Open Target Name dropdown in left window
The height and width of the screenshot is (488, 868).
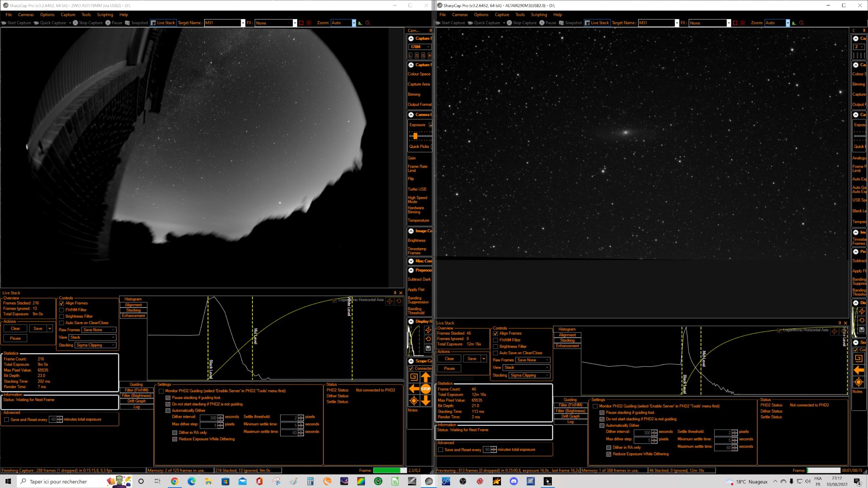(x=243, y=23)
